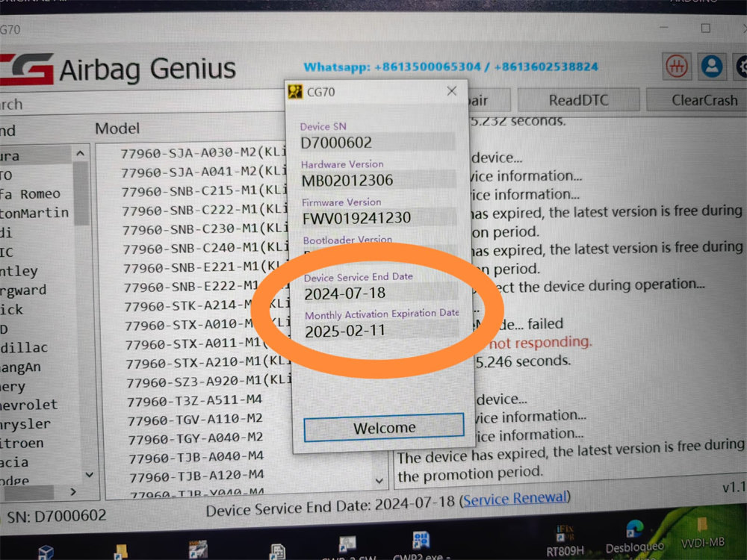Select Monthly Activation Expiration Date 2025-02-11 field

(382, 331)
